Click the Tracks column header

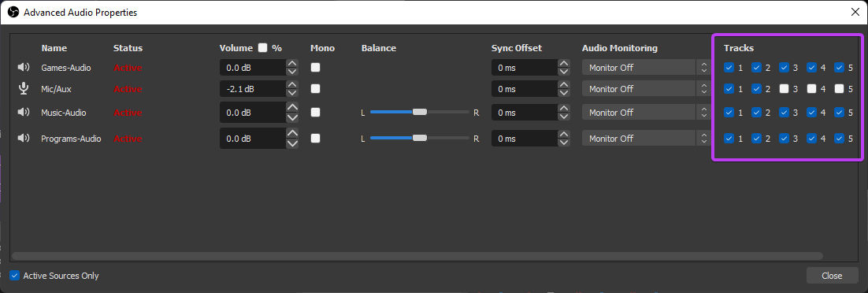pyautogui.click(x=739, y=48)
